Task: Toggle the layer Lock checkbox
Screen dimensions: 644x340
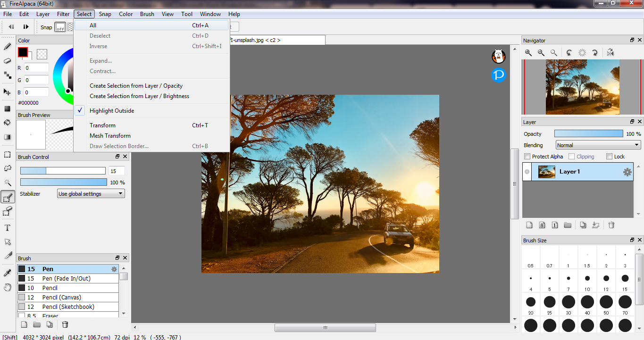Action: (x=610, y=157)
